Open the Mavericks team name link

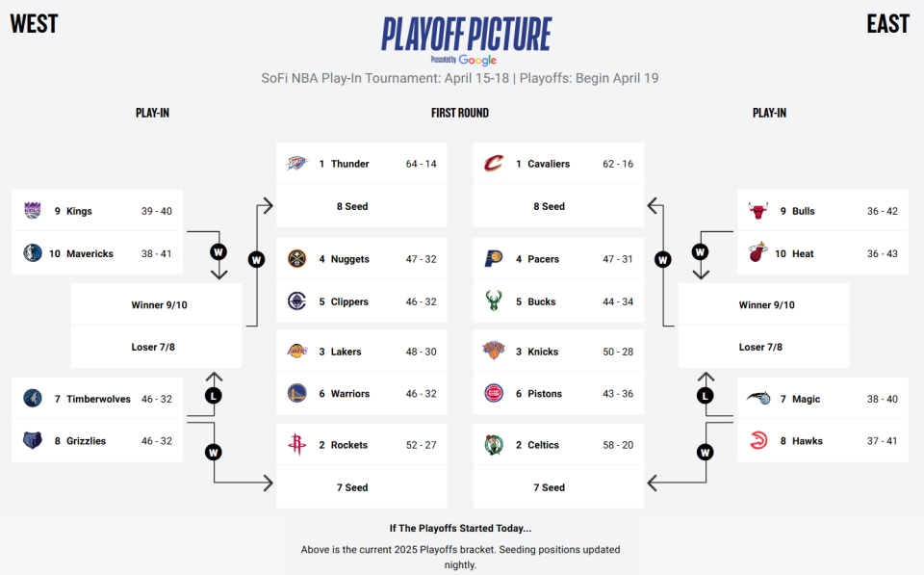[90, 254]
